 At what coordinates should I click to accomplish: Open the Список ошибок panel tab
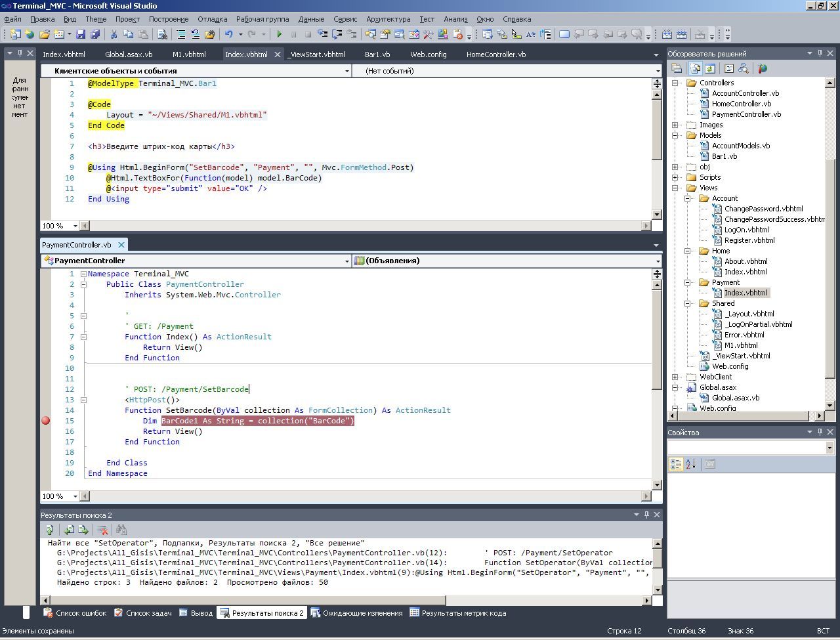coord(75,613)
